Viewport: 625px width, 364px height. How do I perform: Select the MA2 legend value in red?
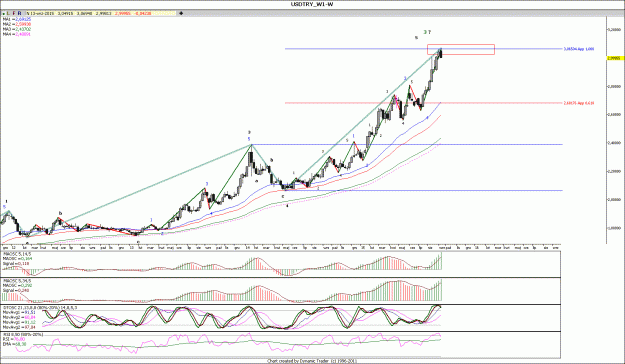coord(23,24)
